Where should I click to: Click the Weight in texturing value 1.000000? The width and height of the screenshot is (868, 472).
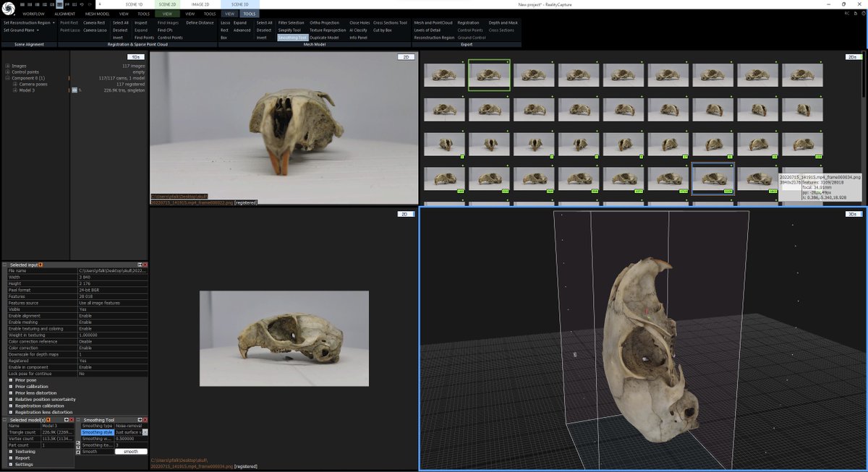click(112, 335)
